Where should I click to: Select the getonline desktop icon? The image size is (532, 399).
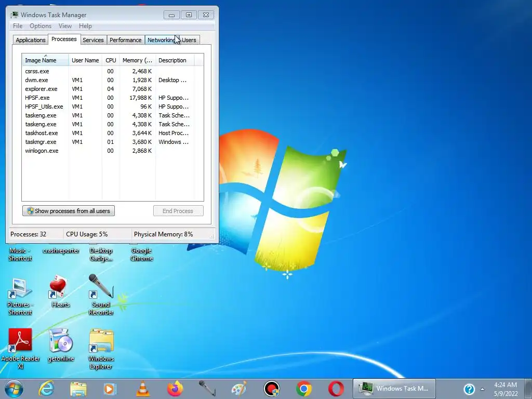(x=61, y=345)
